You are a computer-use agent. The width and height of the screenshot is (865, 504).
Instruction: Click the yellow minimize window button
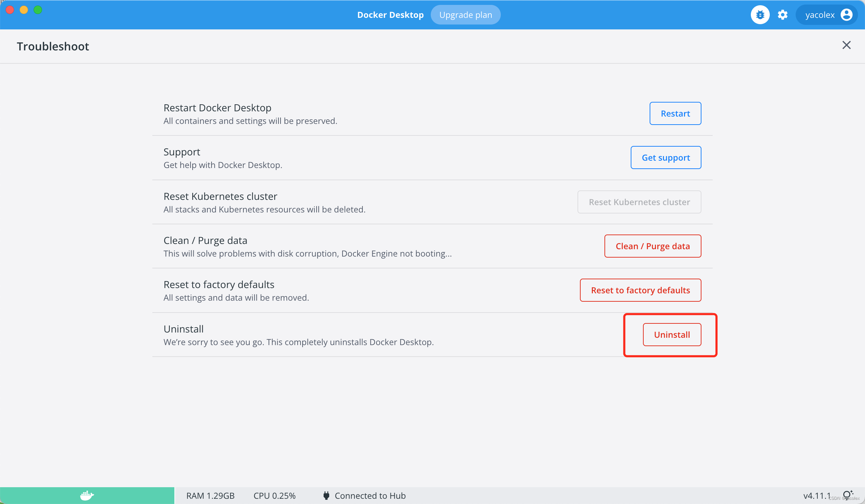pyautogui.click(x=24, y=10)
